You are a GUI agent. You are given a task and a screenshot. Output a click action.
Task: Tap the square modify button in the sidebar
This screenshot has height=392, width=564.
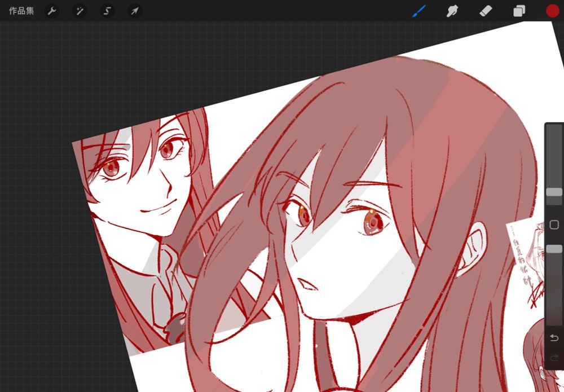click(554, 225)
